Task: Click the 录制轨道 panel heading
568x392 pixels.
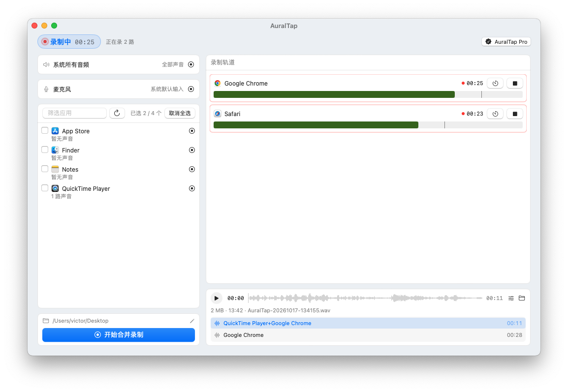Action: (x=223, y=62)
